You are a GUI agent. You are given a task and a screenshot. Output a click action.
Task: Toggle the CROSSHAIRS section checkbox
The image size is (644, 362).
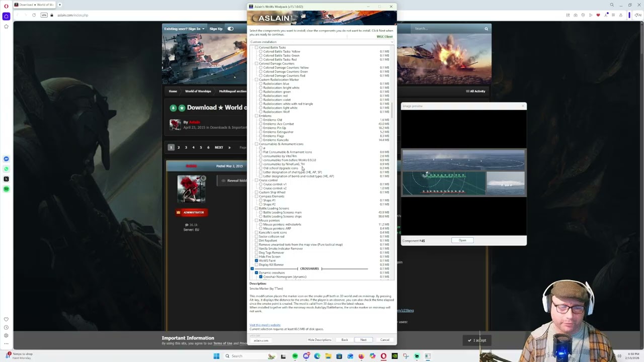(x=253, y=268)
